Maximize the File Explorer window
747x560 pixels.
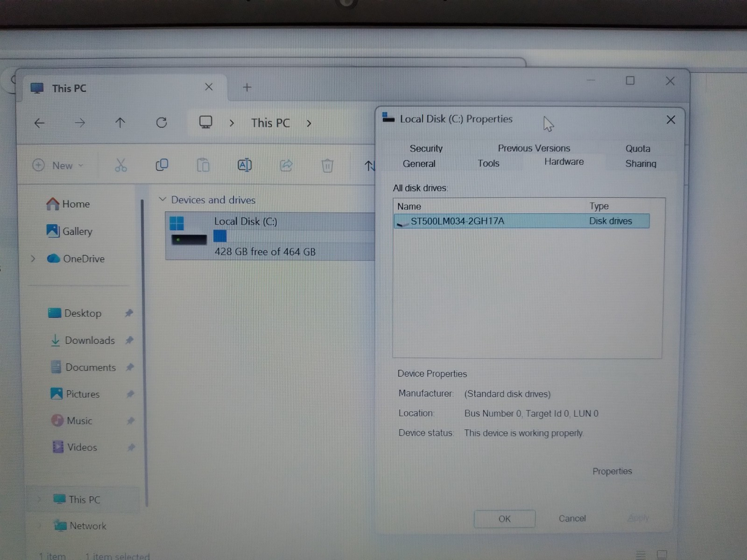pos(630,81)
